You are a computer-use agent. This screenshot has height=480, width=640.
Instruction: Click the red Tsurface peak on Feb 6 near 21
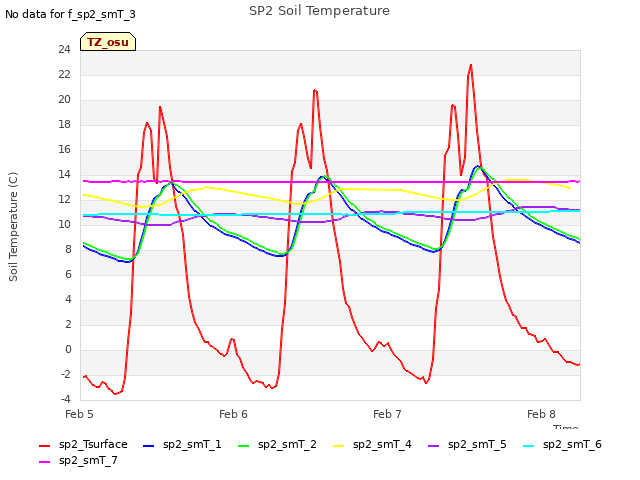tap(315, 90)
